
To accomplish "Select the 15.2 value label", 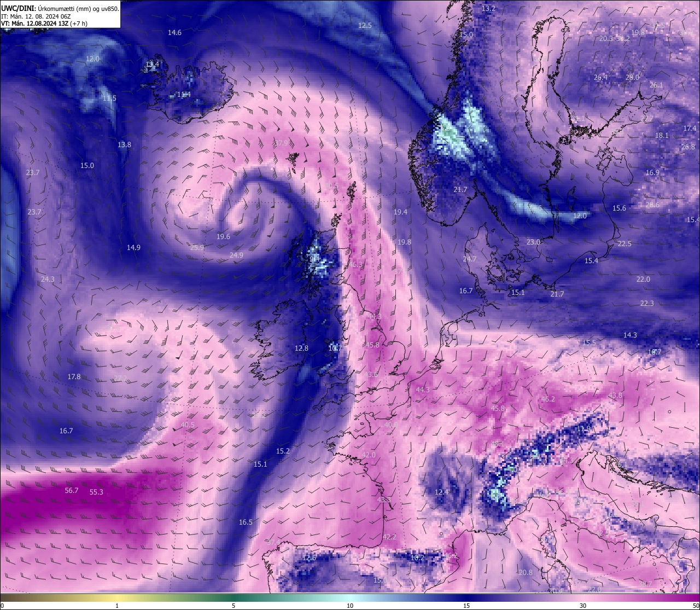I will 283,451.
